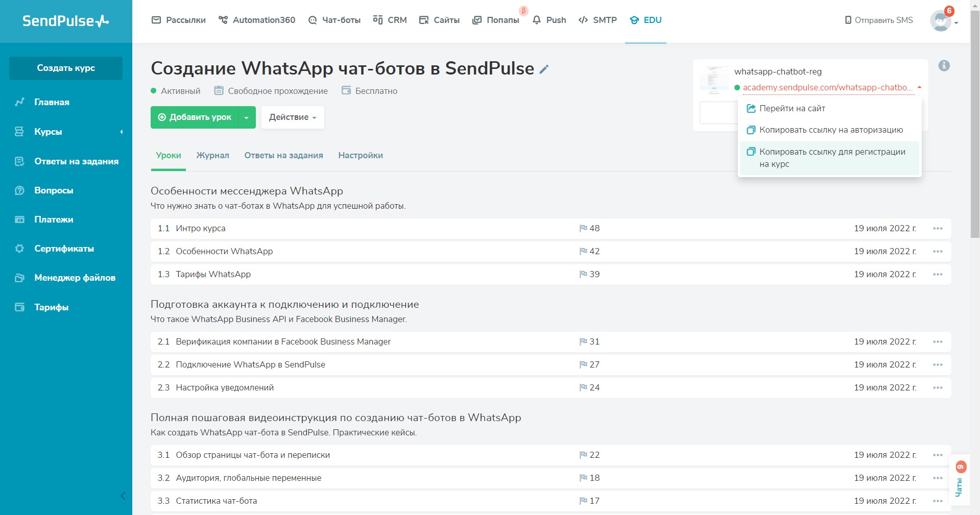Image resolution: width=980 pixels, height=515 pixels.
Task: Open Платежи sidebar item
Action: [x=54, y=219]
